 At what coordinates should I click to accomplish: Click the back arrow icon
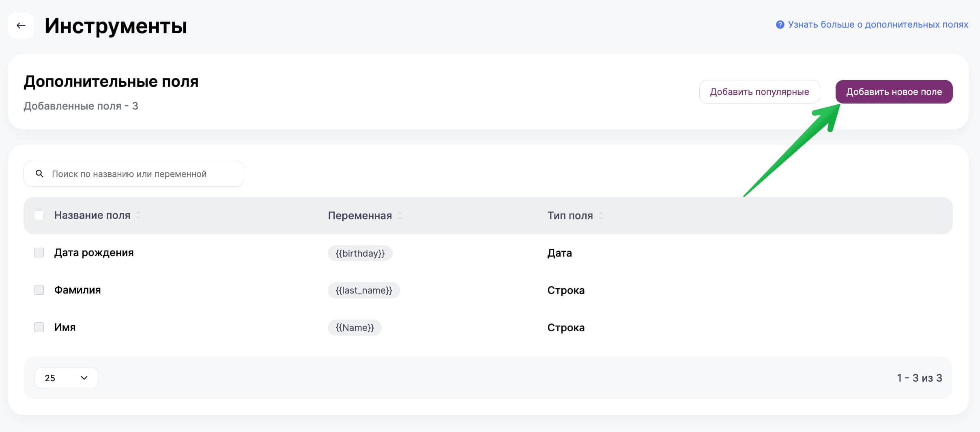tap(21, 26)
